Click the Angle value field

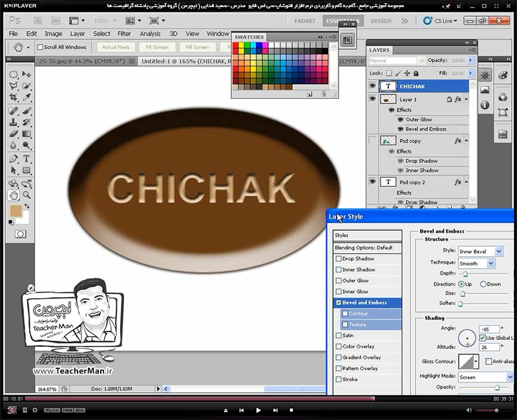(x=489, y=329)
